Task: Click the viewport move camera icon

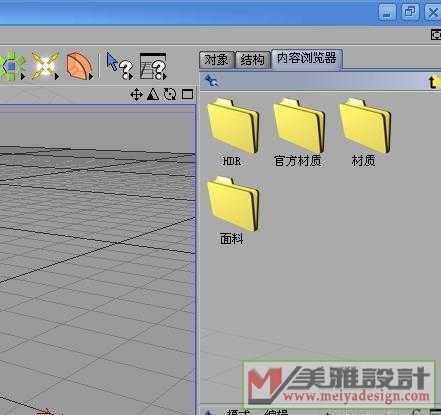Action: 137,95
